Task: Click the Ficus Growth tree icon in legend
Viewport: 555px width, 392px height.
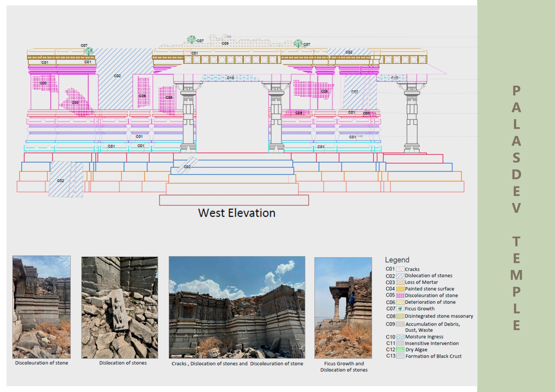Action: [400, 309]
